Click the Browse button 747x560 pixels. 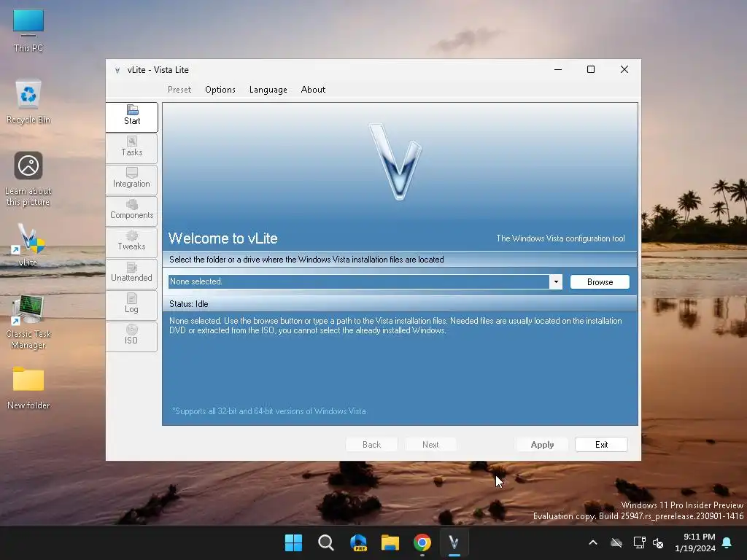tap(600, 282)
